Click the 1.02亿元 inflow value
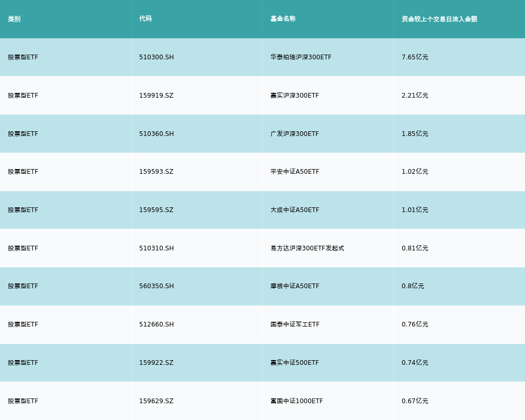Image resolution: width=525 pixels, height=420 pixels. click(415, 172)
